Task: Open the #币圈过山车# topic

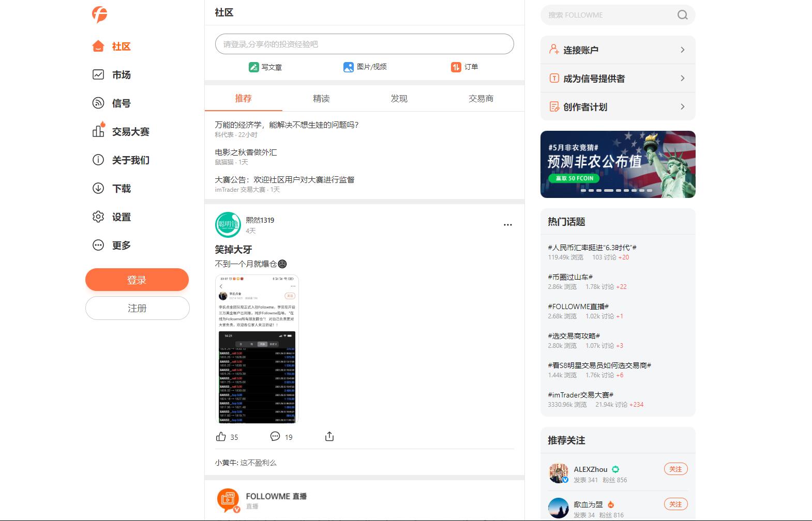Action: [570, 277]
